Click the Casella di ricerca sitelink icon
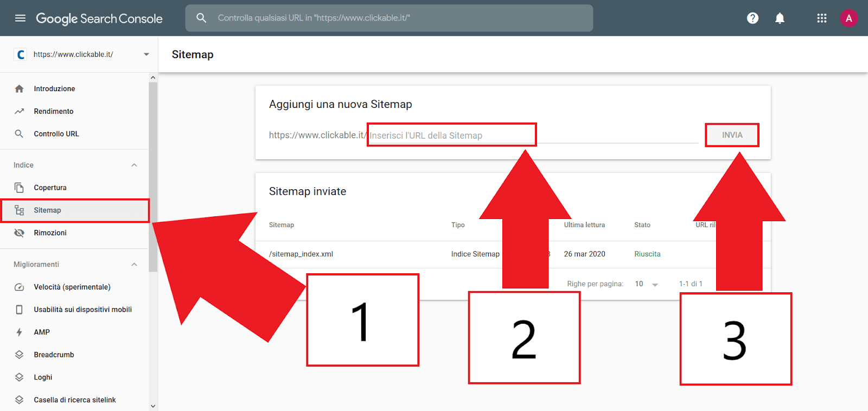 pos(19,400)
